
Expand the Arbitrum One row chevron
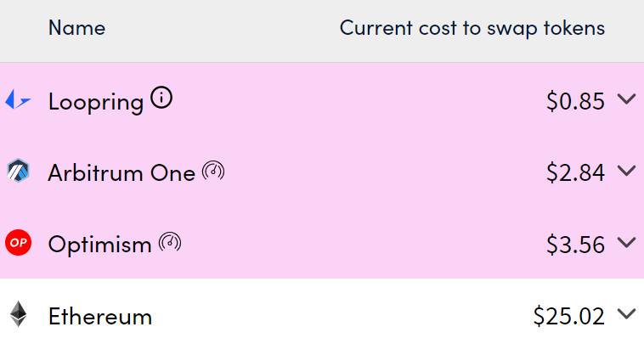pyautogui.click(x=626, y=171)
